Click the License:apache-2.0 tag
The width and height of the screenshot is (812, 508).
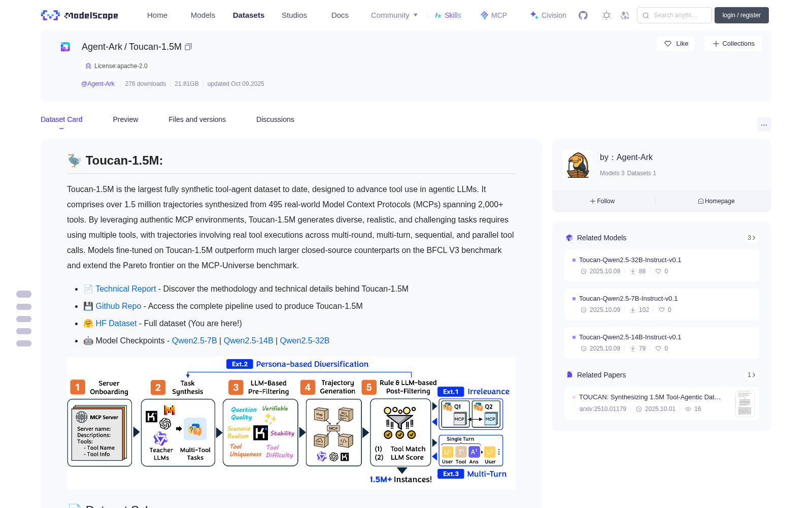[116, 66]
